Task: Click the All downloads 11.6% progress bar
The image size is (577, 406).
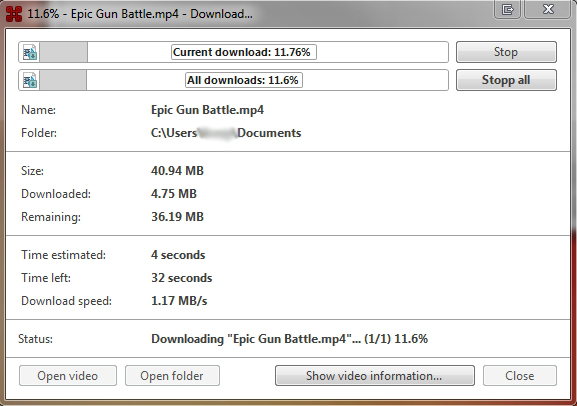Action: 233,80
